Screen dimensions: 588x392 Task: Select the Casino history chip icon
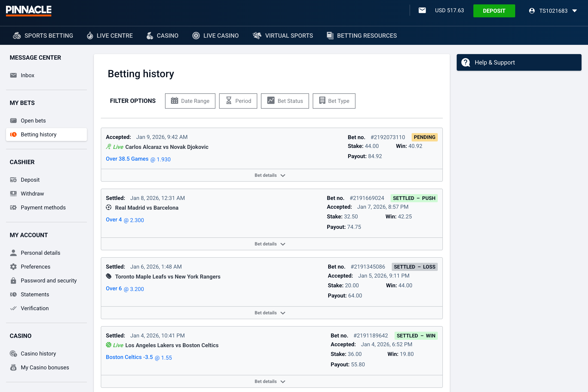point(13,353)
